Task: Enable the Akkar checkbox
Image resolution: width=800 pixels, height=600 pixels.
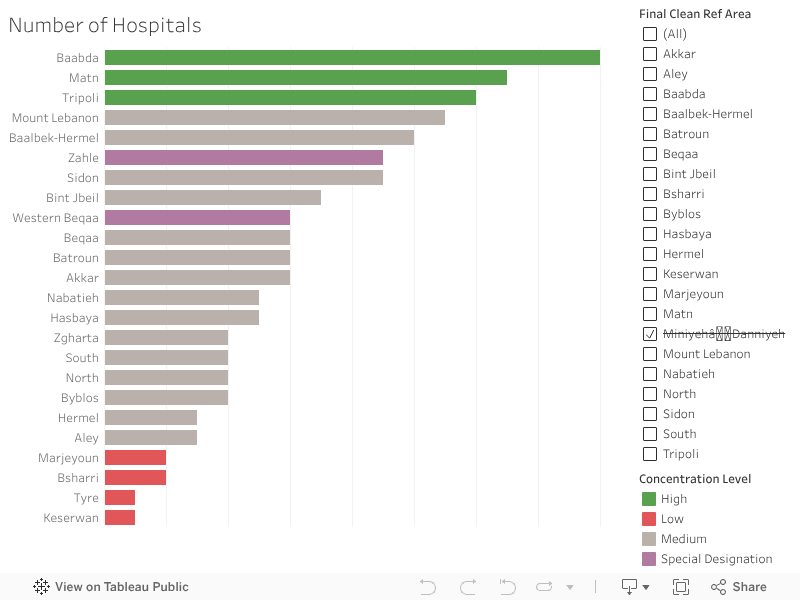Action: click(649, 53)
